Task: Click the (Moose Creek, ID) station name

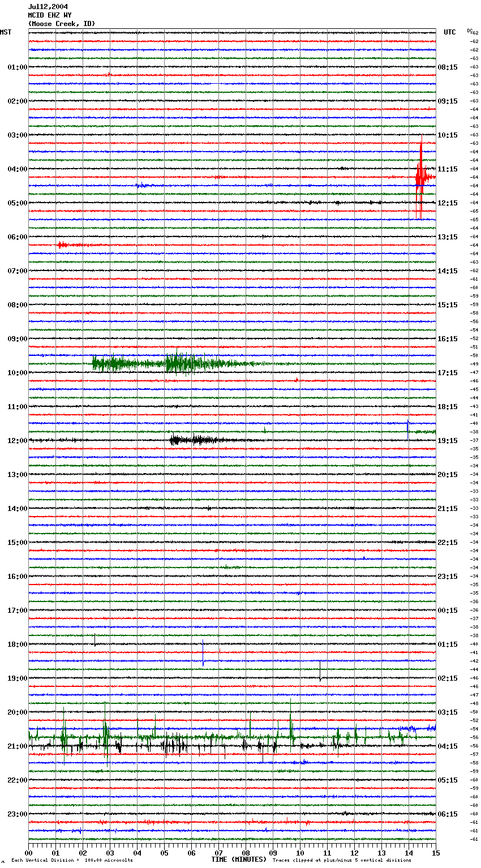Action: point(62,24)
